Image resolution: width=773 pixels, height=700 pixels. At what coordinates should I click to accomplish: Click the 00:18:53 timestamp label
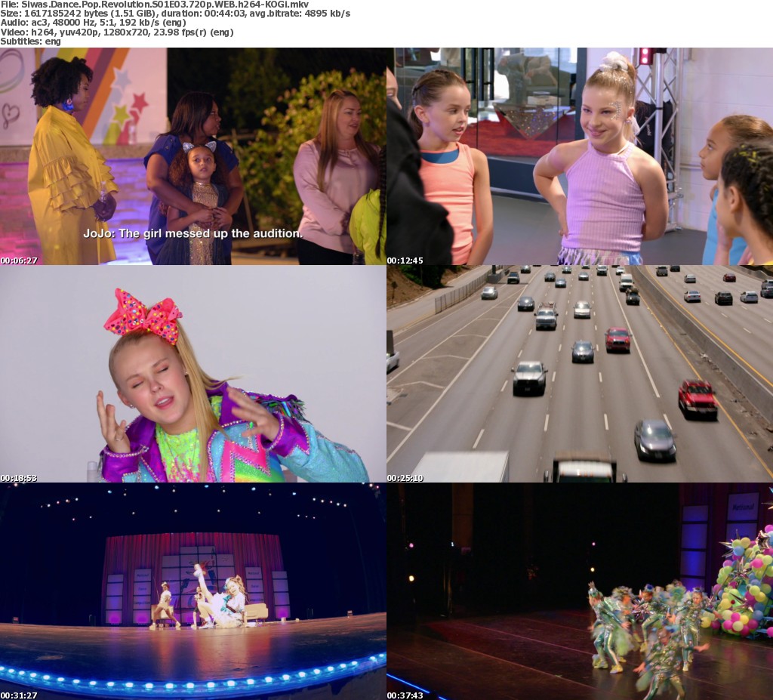point(19,478)
